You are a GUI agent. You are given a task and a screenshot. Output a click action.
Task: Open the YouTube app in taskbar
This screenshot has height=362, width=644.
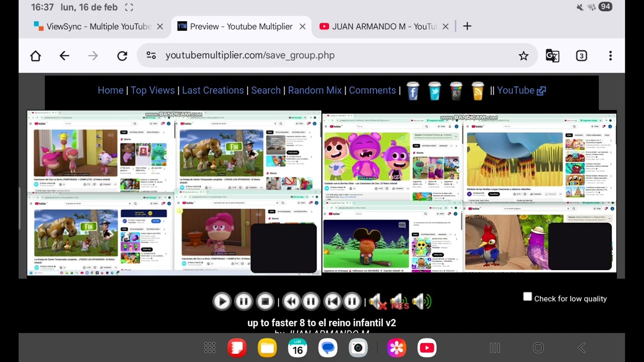[x=427, y=347]
